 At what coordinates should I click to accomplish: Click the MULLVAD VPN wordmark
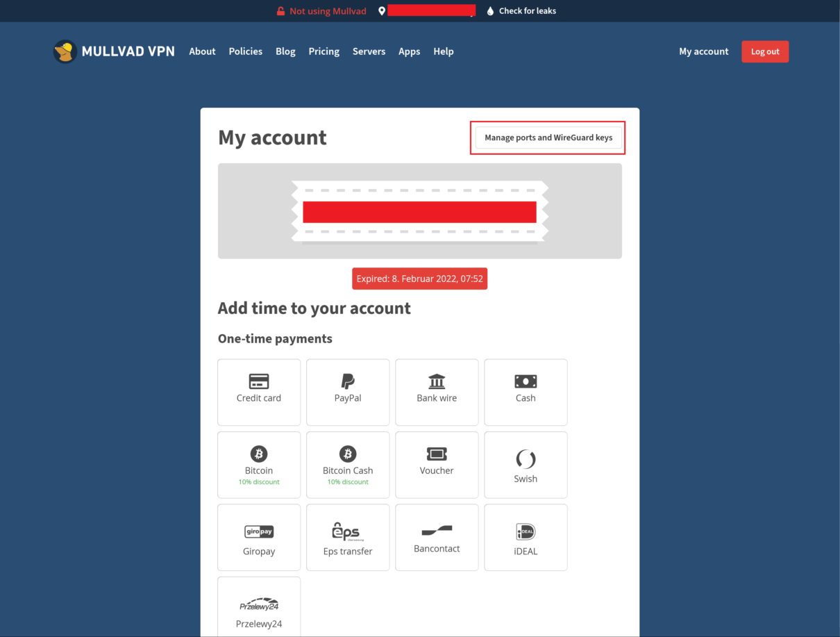(x=128, y=51)
